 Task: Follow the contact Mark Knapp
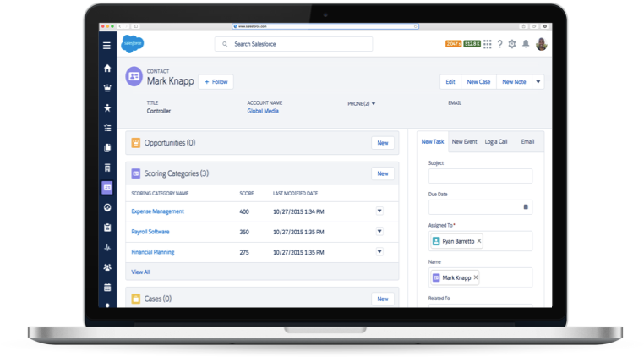click(x=216, y=82)
